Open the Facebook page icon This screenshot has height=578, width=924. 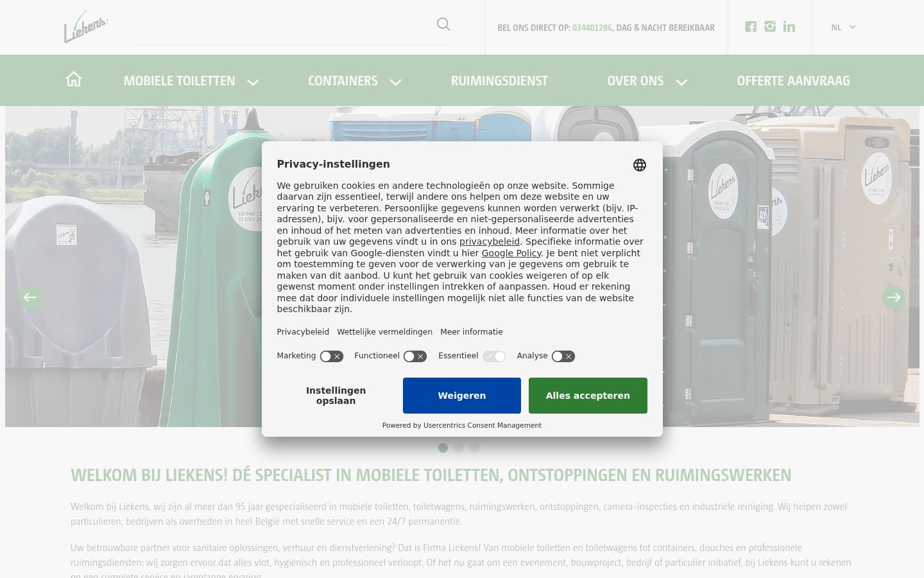coord(751,26)
